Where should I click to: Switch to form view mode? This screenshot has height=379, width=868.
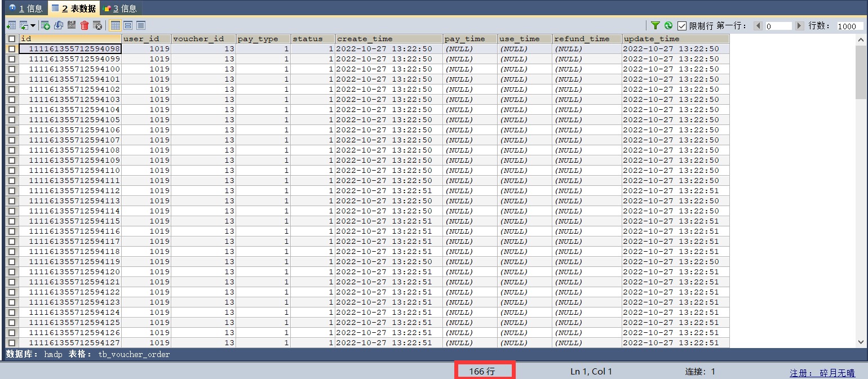tap(128, 25)
